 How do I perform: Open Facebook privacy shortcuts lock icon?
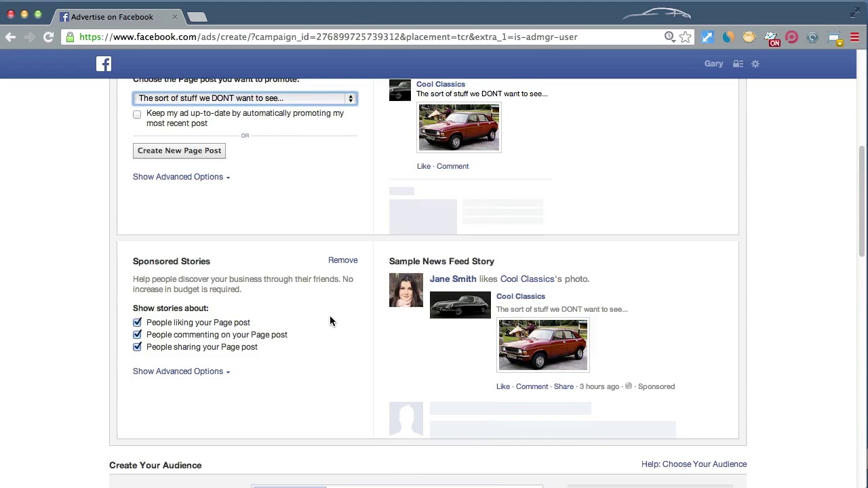[738, 64]
